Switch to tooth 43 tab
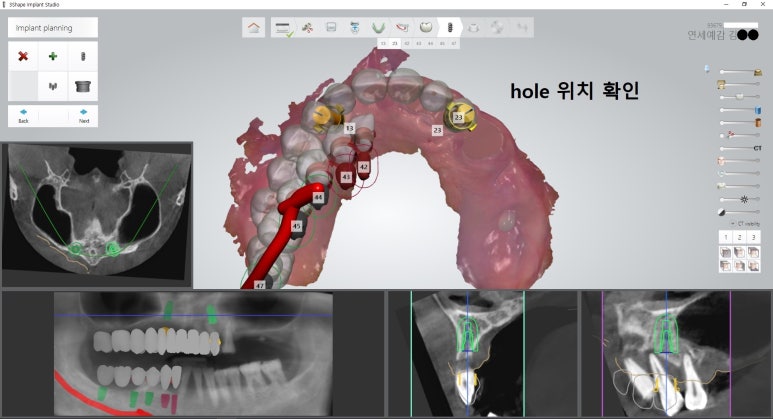Image resolution: width=773 pixels, height=419 pixels. point(419,43)
